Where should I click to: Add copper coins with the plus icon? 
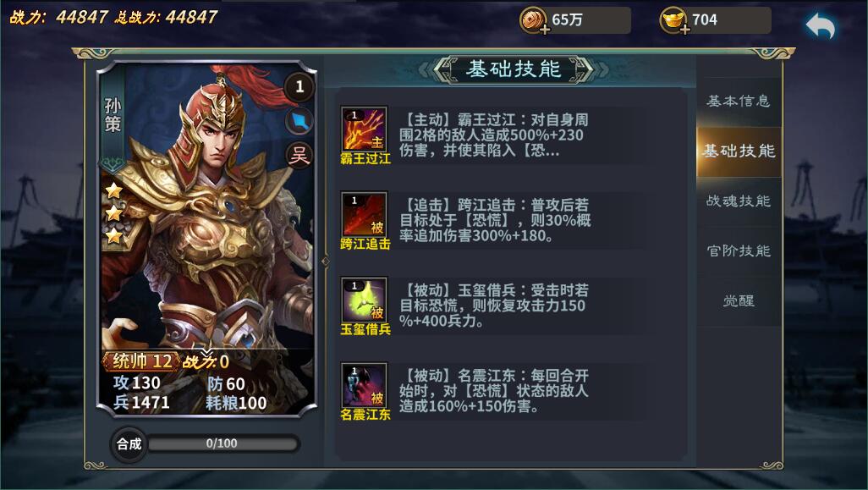(x=545, y=30)
